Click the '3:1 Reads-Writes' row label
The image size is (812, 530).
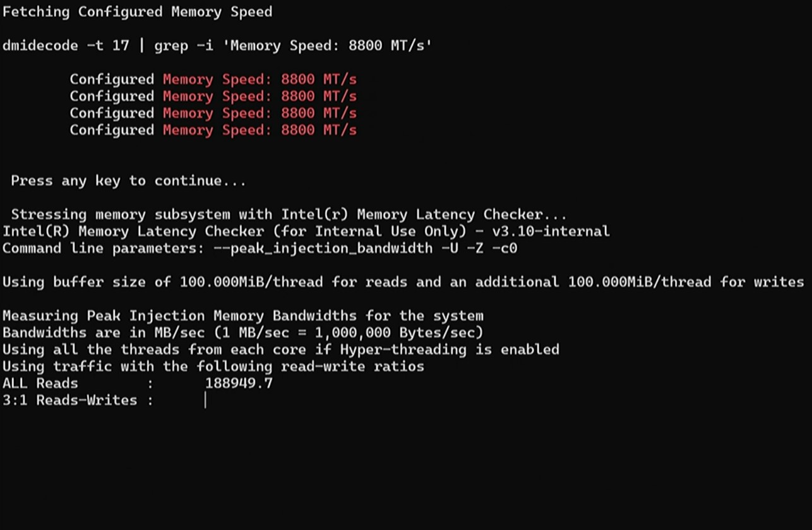tap(69, 401)
